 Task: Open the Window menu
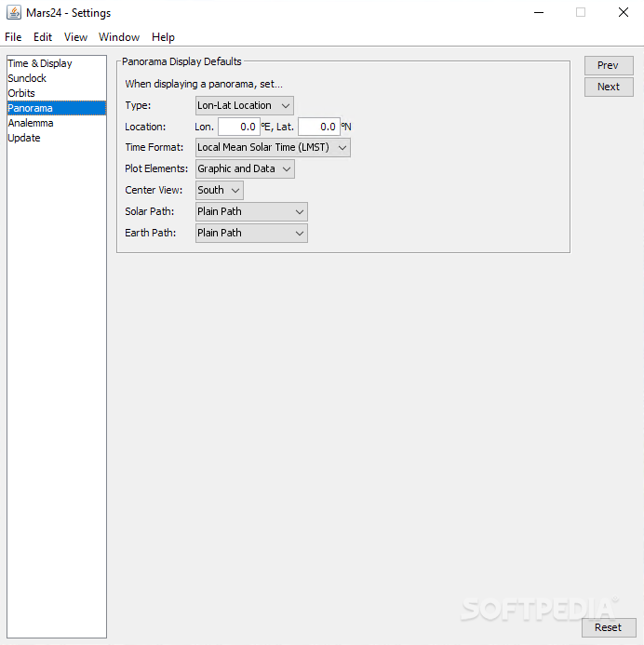click(x=119, y=37)
